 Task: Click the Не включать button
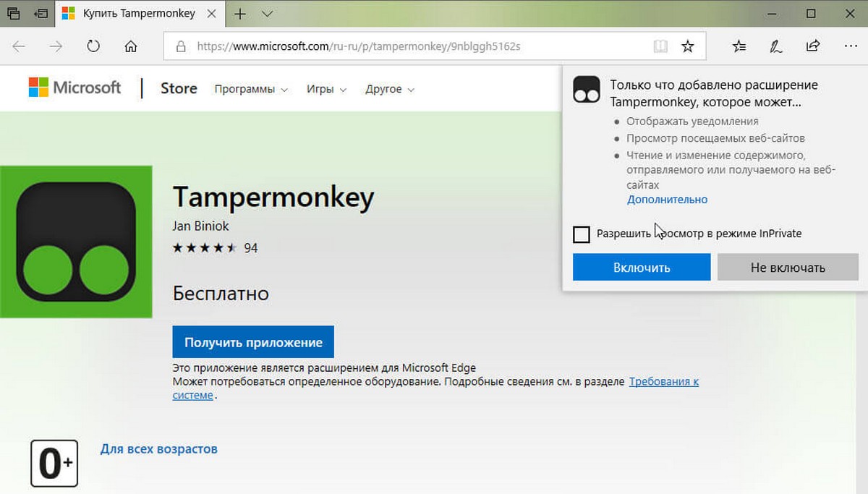(x=788, y=267)
